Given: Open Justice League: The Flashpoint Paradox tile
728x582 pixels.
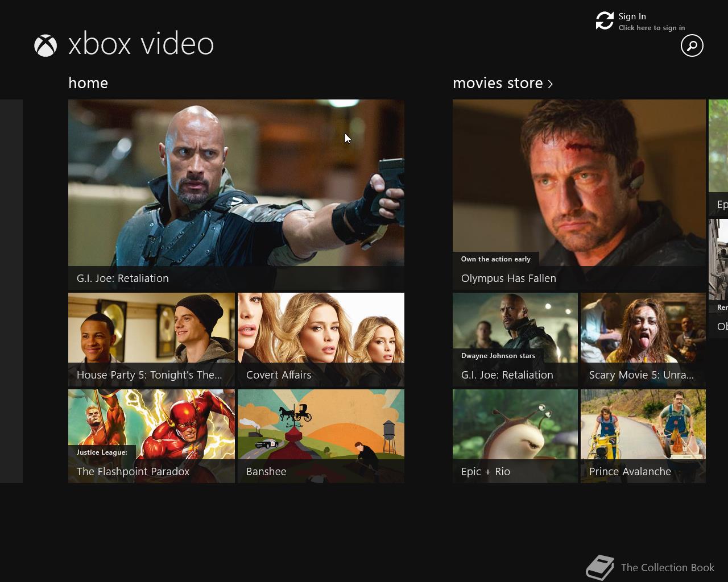Looking at the screenshot, I should pos(151,436).
